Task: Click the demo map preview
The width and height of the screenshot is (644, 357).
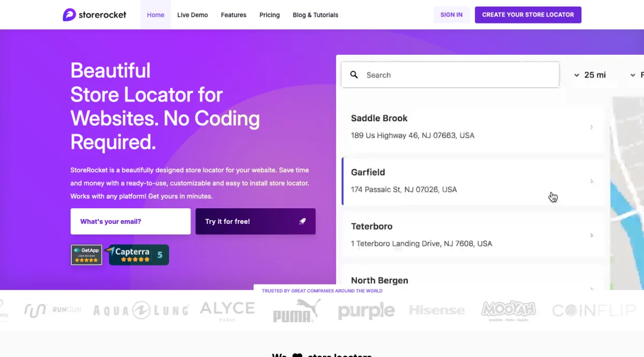Action: coord(627,193)
